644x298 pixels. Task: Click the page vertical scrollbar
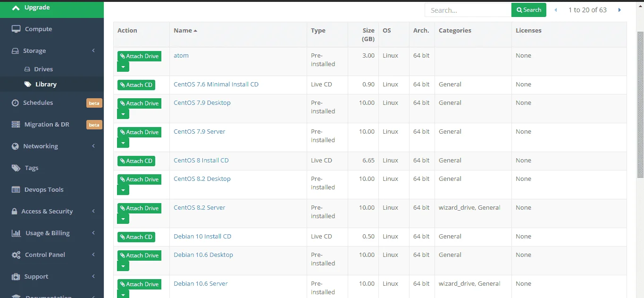point(640,105)
